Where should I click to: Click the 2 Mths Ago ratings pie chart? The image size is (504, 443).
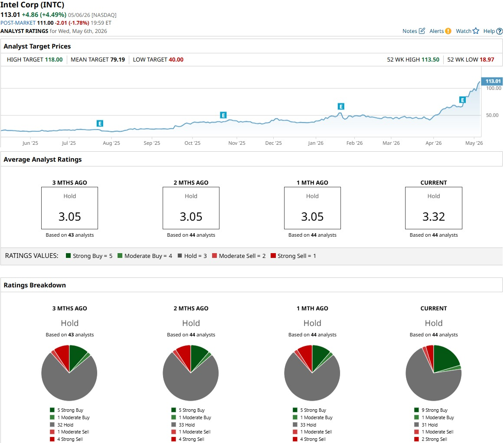coord(190,373)
